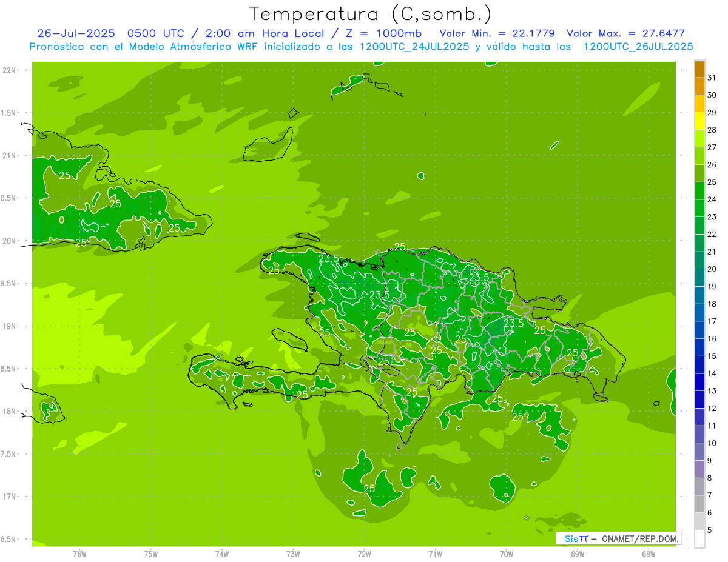The width and height of the screenshot is (728, 562).
Task: Click the "69W" longitude axis label
Action: point(578,554)
